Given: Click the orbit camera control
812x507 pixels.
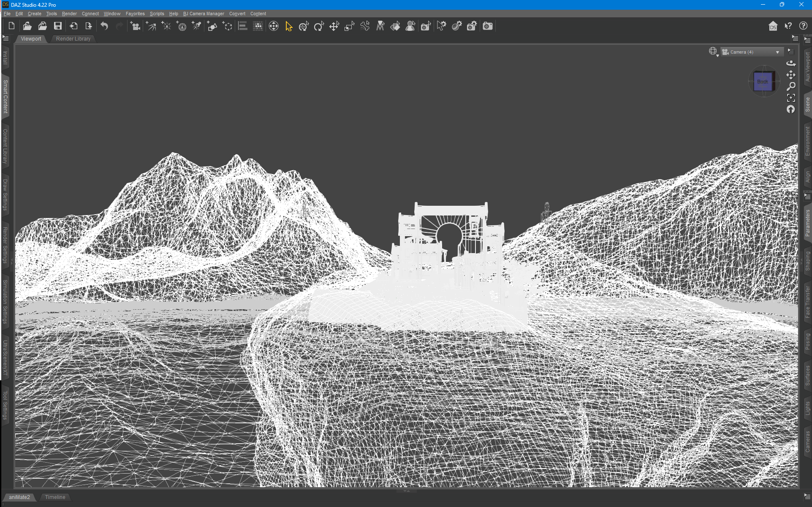Looking at the screenshot, I should [x=791, y=63].
